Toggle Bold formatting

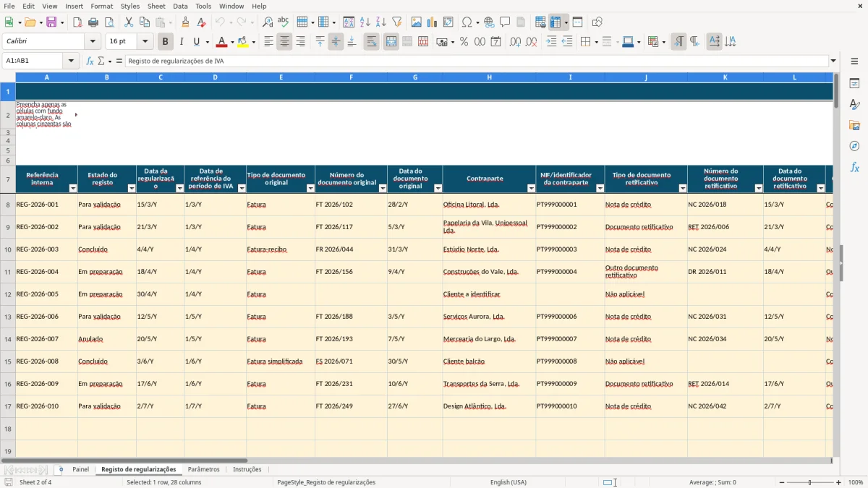tap(165, 42)
